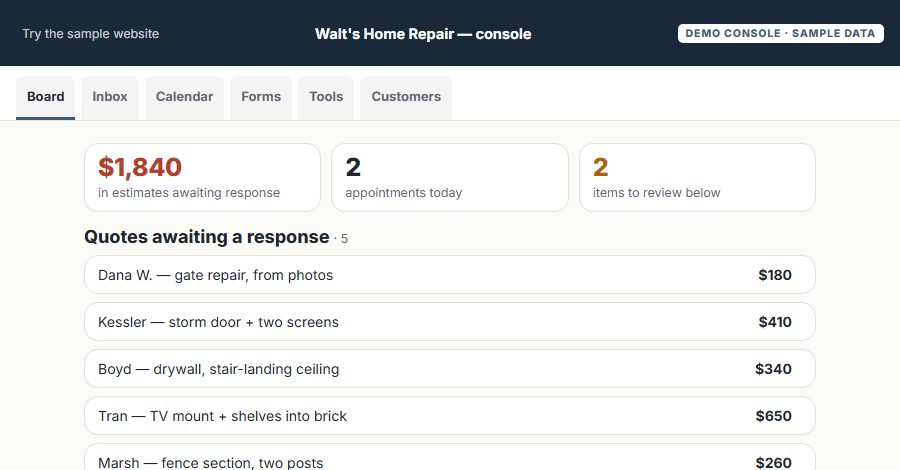Open the appointments today card
This screenshot has width=900, height=470.
[450, 177]
